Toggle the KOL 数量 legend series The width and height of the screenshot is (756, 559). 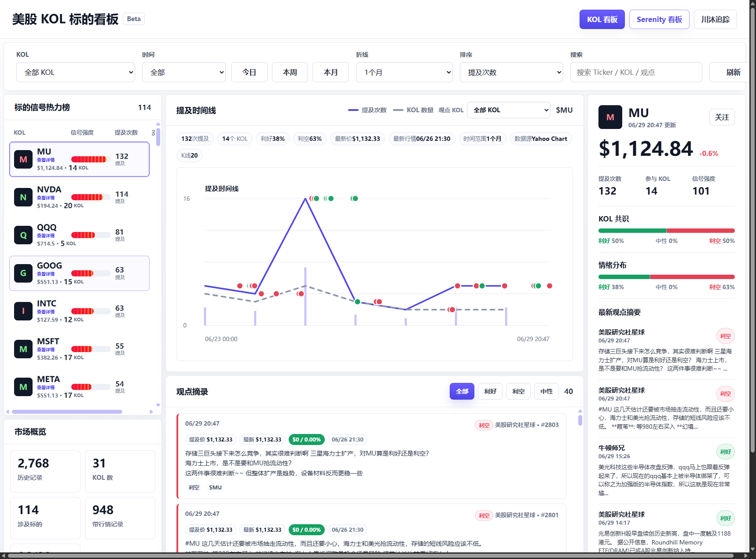pos(413,110)
